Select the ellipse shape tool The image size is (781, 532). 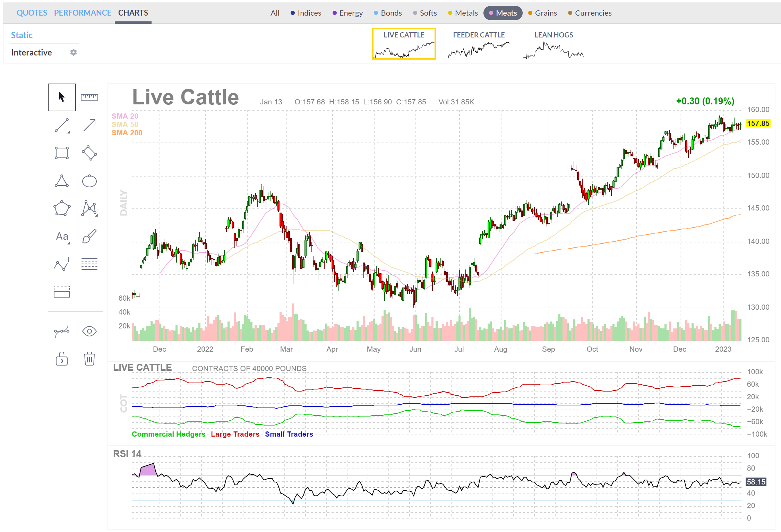point(89,181)
